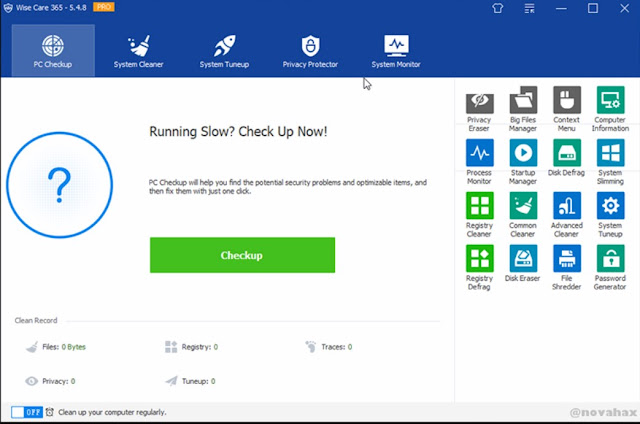The width and height of the screenshot is (640, 424).
Task: Open the Context Menu utility
Action: (567, 109)
